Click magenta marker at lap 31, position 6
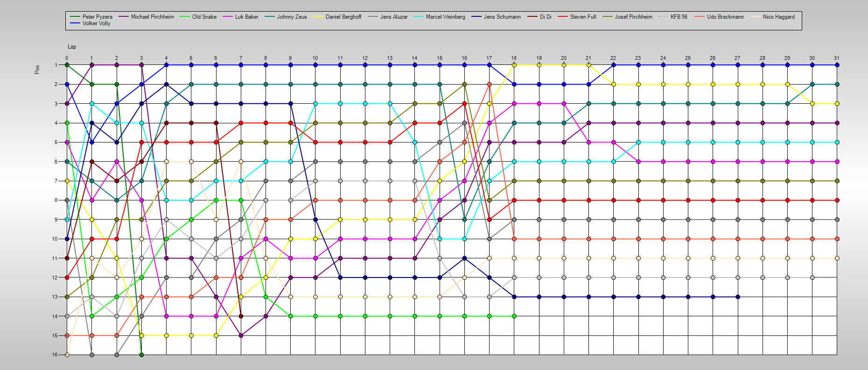Image resolution: width=868 pixels, height=370 pixels. (837, 162)
